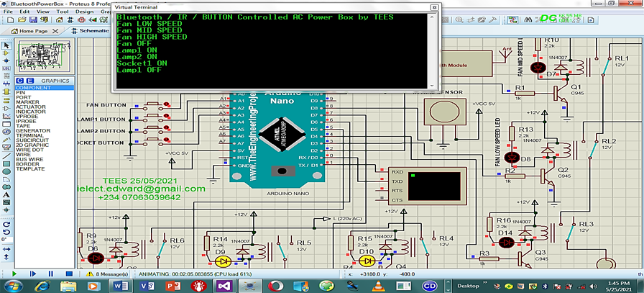Open Word from the Windows taskbar
Viewport: 644px width, 293px height.
(x=119, y=286)
